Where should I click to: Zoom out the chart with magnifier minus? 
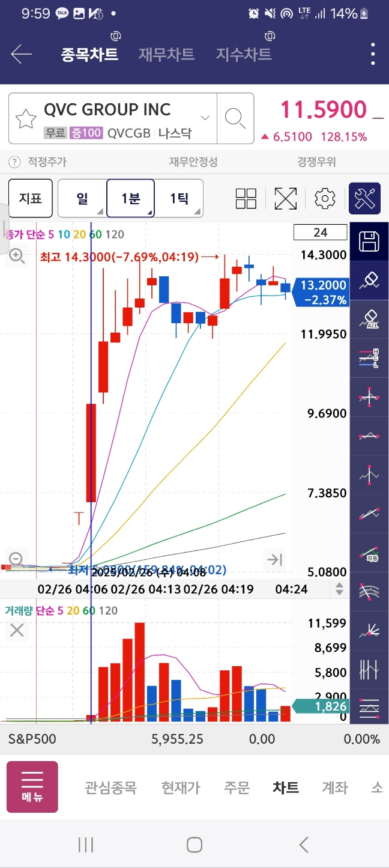16,559
